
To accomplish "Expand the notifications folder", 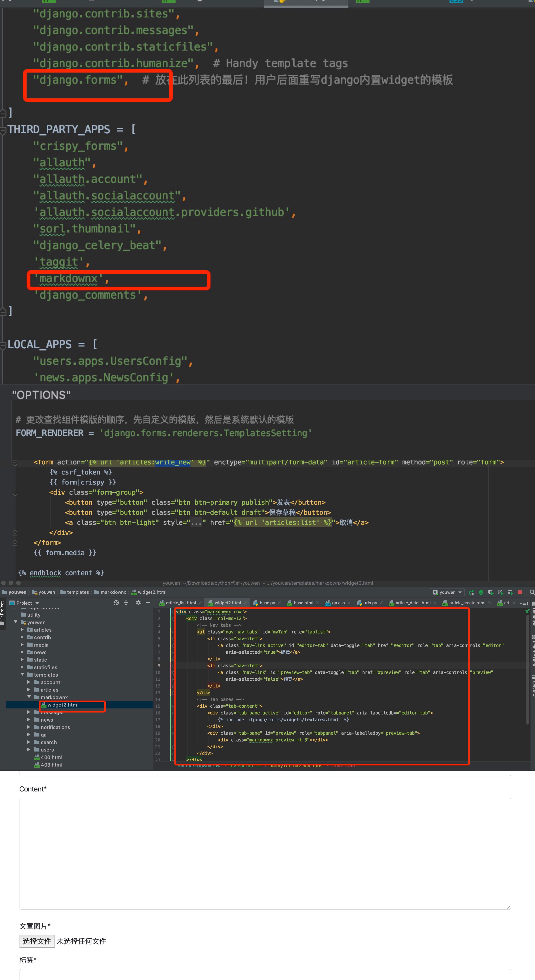I will [29, 727].
